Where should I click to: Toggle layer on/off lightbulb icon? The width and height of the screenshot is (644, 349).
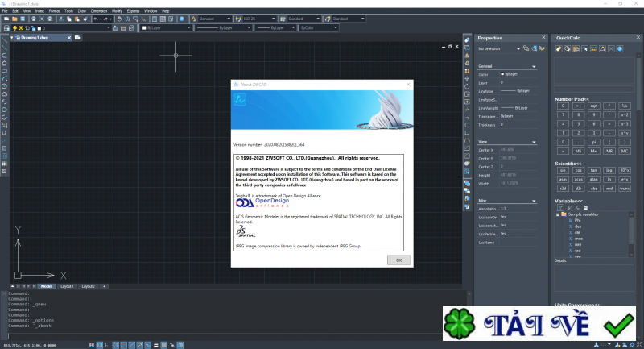(x=15, y=27)
